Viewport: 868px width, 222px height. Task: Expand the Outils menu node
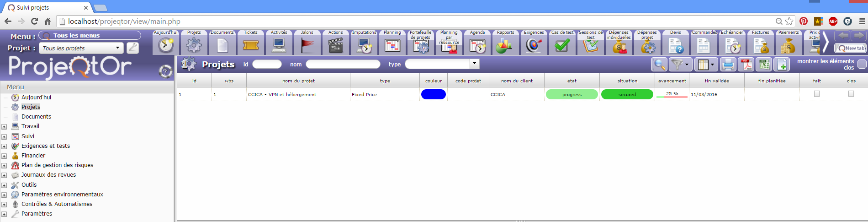(x=4, y=185)
